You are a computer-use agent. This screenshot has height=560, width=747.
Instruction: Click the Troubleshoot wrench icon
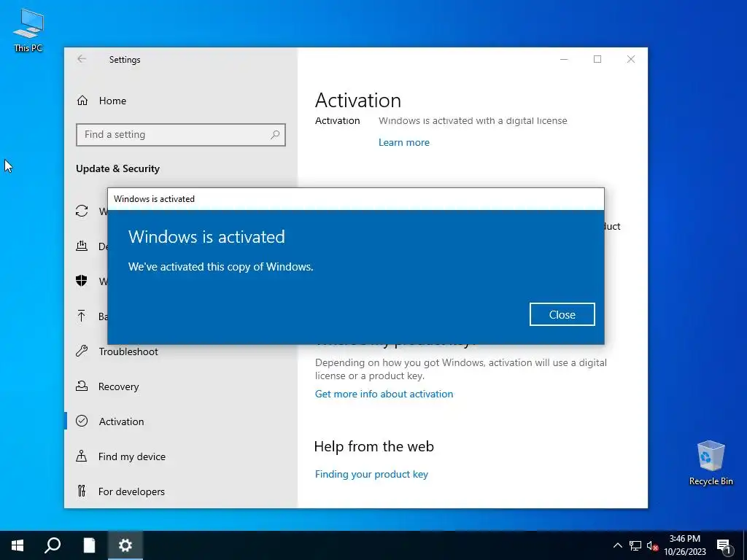click(82, 351)
